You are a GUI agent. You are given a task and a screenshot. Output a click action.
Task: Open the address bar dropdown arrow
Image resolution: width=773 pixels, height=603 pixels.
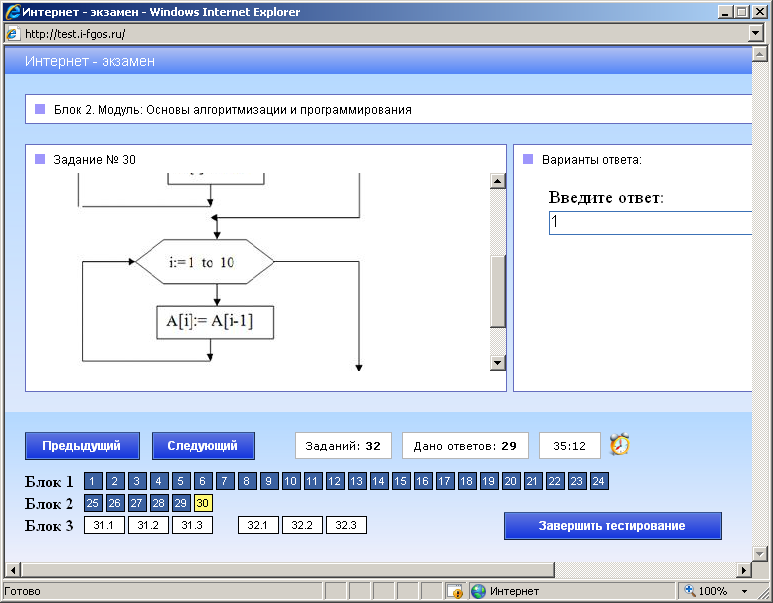(756, 34)
